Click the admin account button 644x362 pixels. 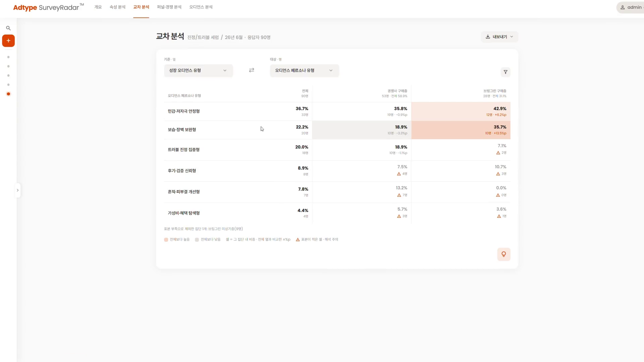click(631, 7)
